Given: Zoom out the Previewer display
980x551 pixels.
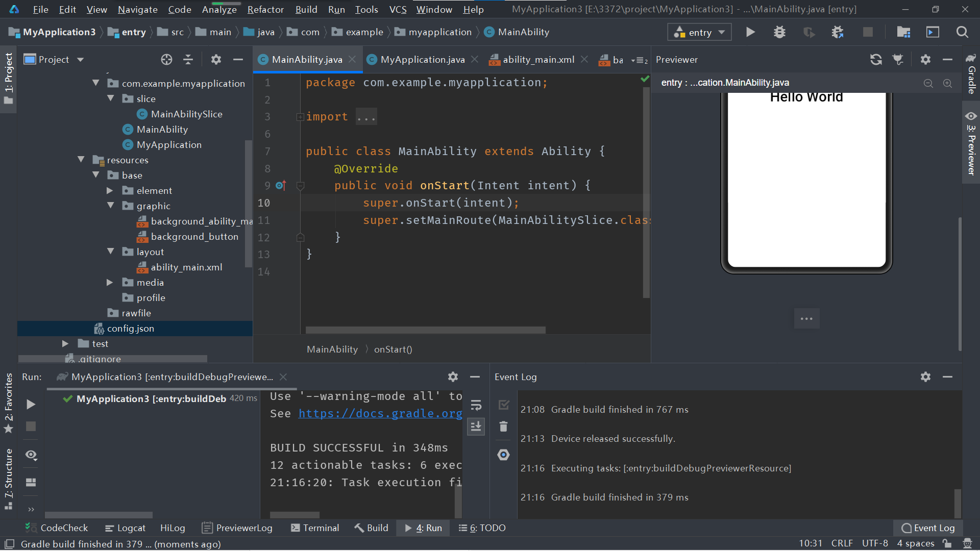Looking at the screenshot, I should point(928,83).
